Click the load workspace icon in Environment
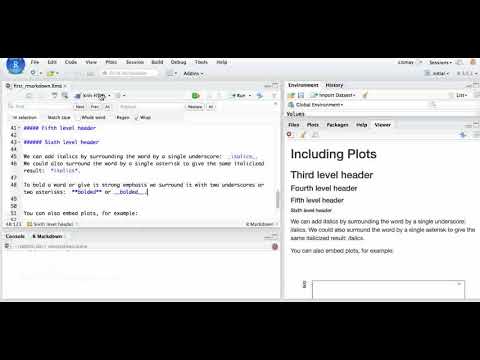The height and width of the screenshot is (360, 480). point(291,95)
